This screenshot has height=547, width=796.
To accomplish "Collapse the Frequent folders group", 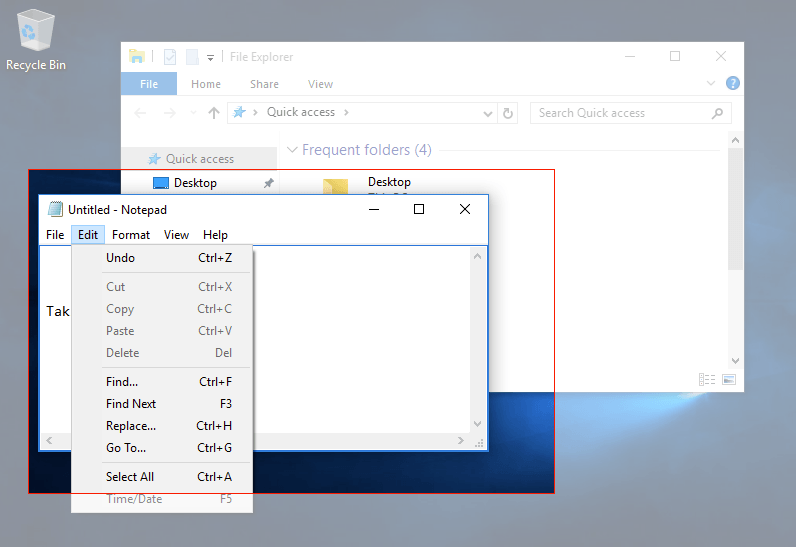I will pos(292,150).
